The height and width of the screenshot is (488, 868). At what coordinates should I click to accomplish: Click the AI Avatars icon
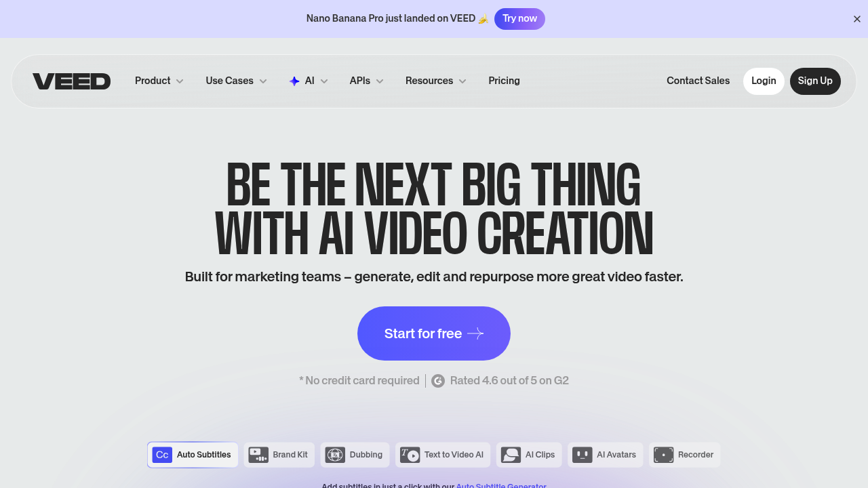tap(582, 455)
